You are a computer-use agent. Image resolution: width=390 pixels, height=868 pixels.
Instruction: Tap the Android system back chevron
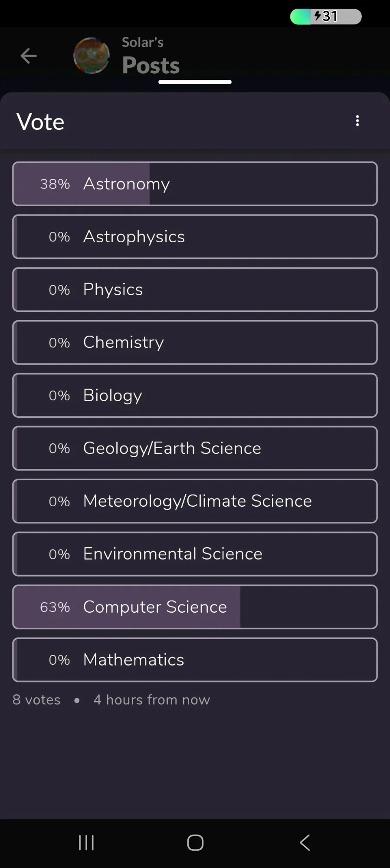coord(305,843)
